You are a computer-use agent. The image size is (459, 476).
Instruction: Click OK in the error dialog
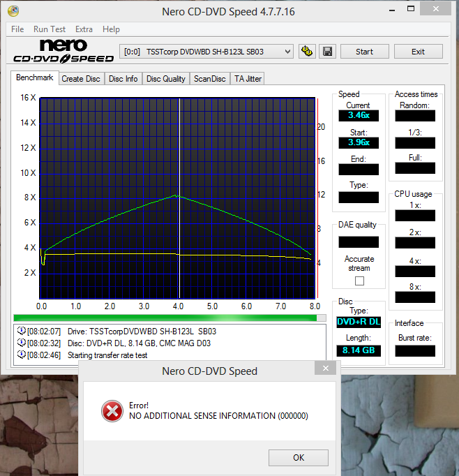(x=299, y=457)
